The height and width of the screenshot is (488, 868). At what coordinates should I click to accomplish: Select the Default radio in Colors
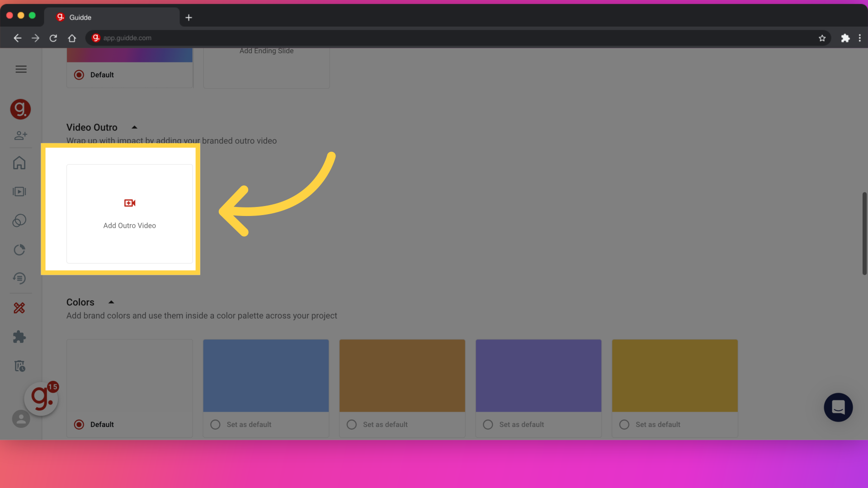click(79, 424)
